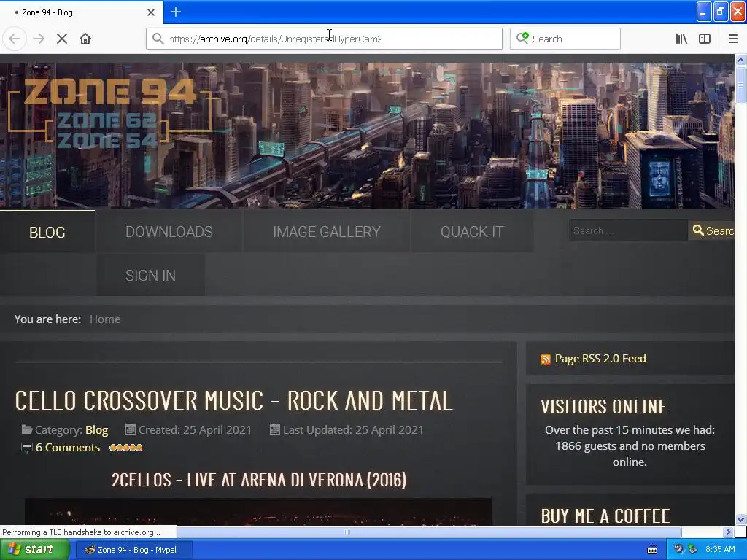Open the Page RSS 2.0 Feed link

[600, 359]
